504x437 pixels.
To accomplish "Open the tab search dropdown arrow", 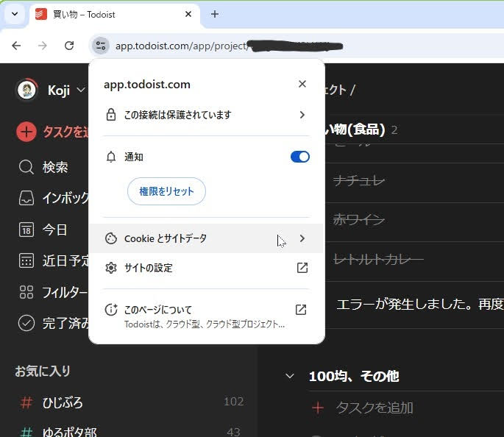I will 14,14.
